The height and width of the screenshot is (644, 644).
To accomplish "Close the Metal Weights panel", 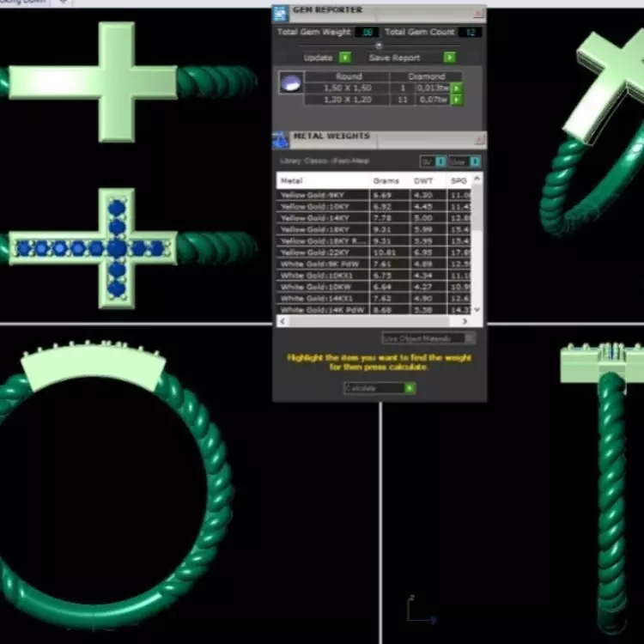I will pos(478,140).
